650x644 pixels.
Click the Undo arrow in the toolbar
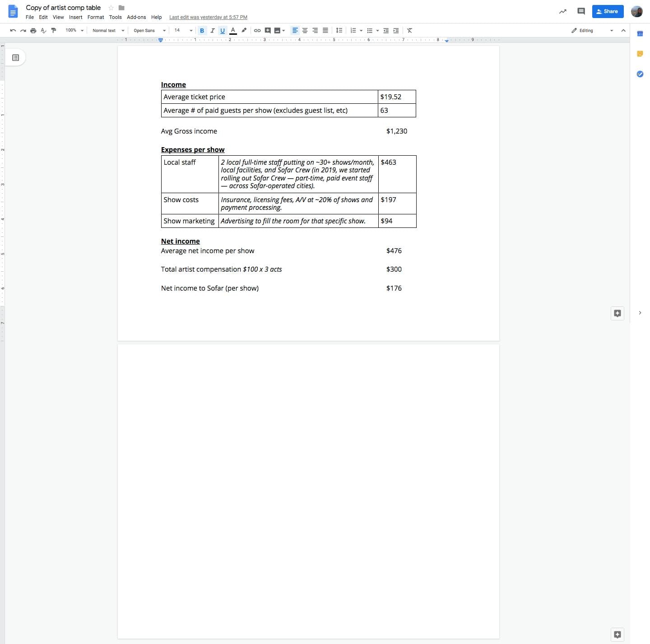pyautogui.click(x=13, y=31)
